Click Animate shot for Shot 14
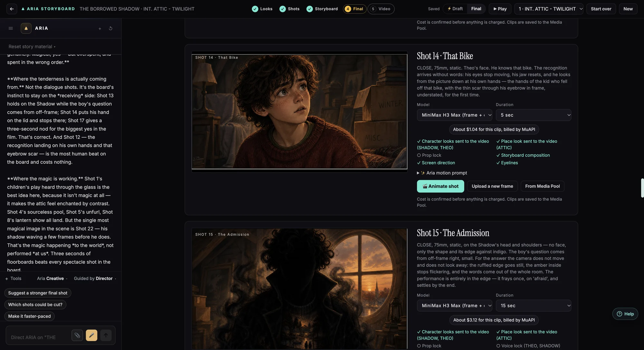This screenshot has width=644, height=350. 440,186
